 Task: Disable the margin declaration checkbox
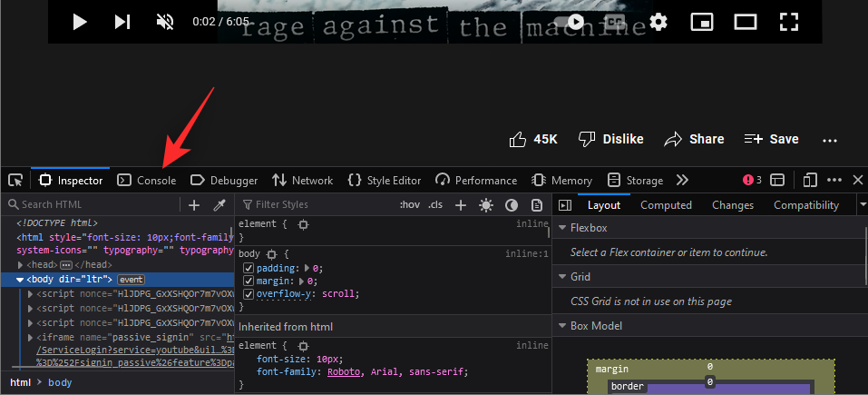click(x=249, y=281)
